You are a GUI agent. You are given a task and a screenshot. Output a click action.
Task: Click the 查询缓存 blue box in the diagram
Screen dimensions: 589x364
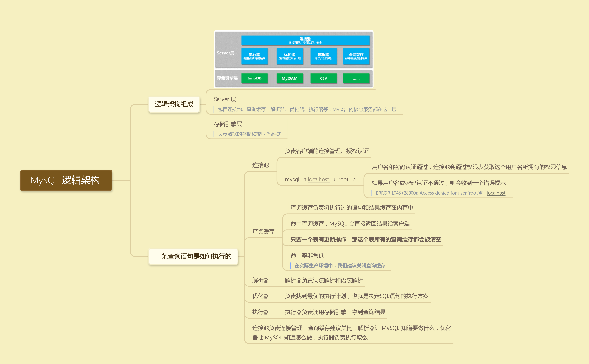point(356,56)
